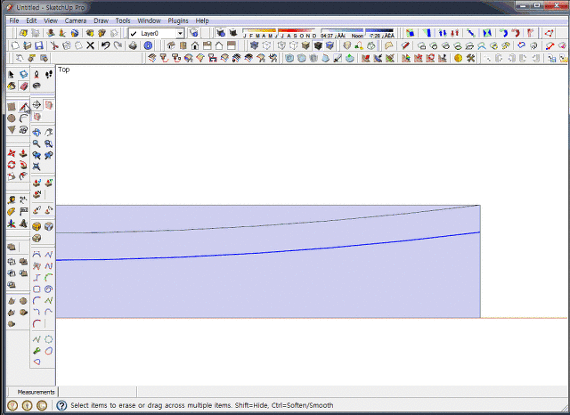Expand the Layer0 dropdown arrow
The width and height of the screenshot is (570, 415).
(x=180, y=33)
